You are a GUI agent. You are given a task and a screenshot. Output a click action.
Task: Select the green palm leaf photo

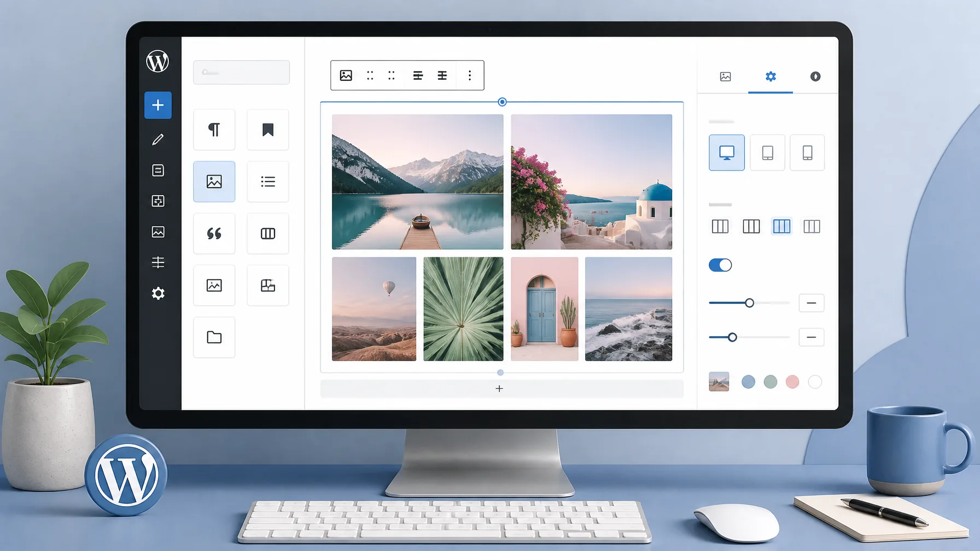pos(463,309)
